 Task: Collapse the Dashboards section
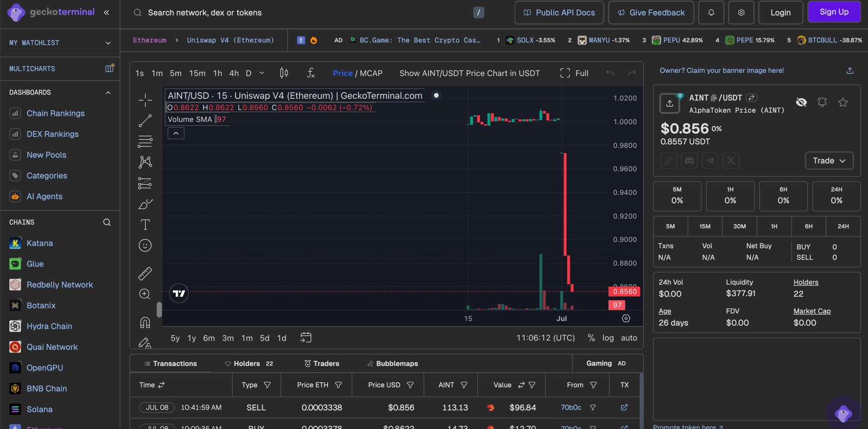pos(108,93)
